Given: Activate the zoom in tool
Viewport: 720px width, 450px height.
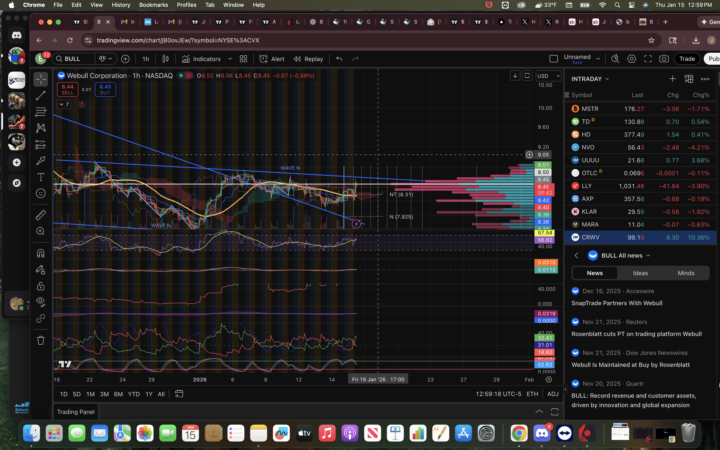Looking at the screenshot, I should [40, 231].
